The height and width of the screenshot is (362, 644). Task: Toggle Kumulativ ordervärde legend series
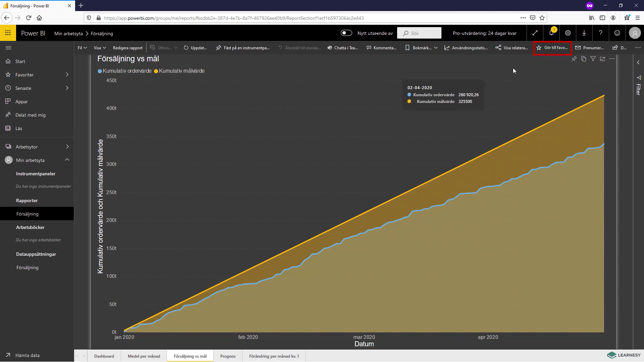coord(124,71)
